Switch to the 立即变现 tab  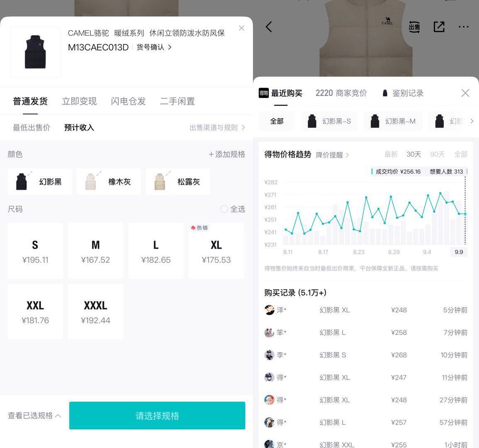[x=80, y=101]
